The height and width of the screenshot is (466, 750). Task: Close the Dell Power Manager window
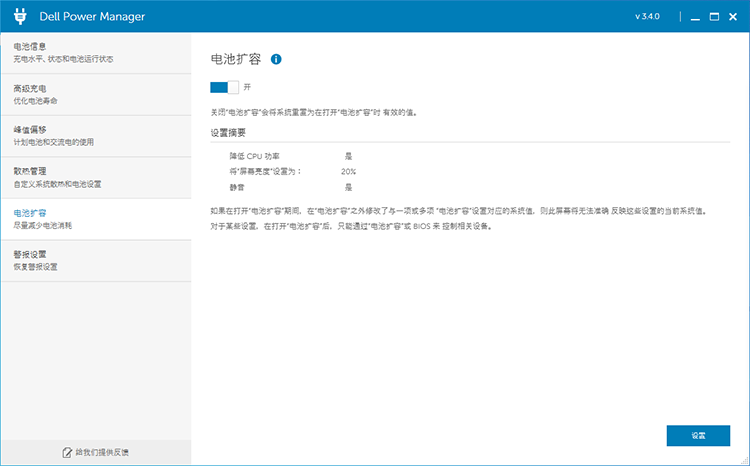(x=733, y=17)
